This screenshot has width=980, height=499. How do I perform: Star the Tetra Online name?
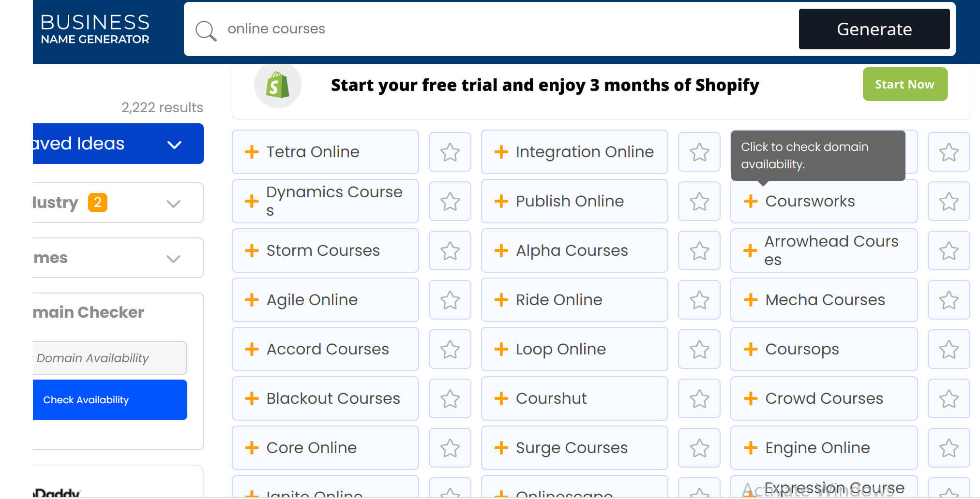[x=450, y=152]
